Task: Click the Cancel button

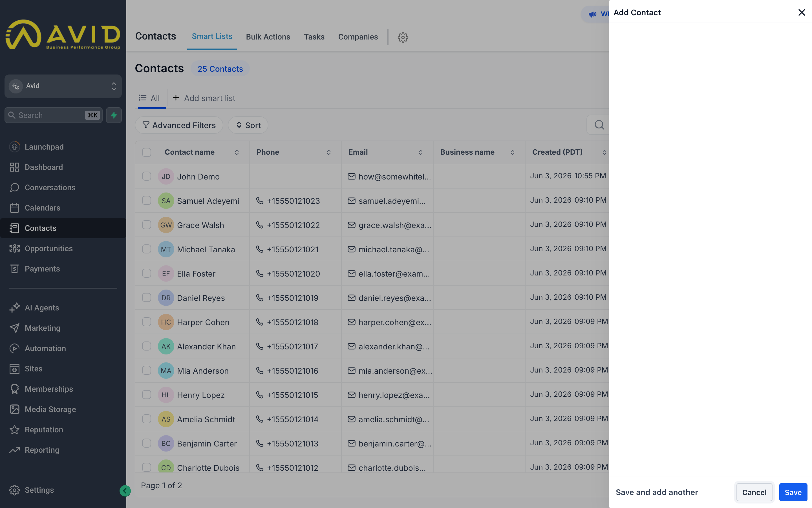Action: coord(754,492)
